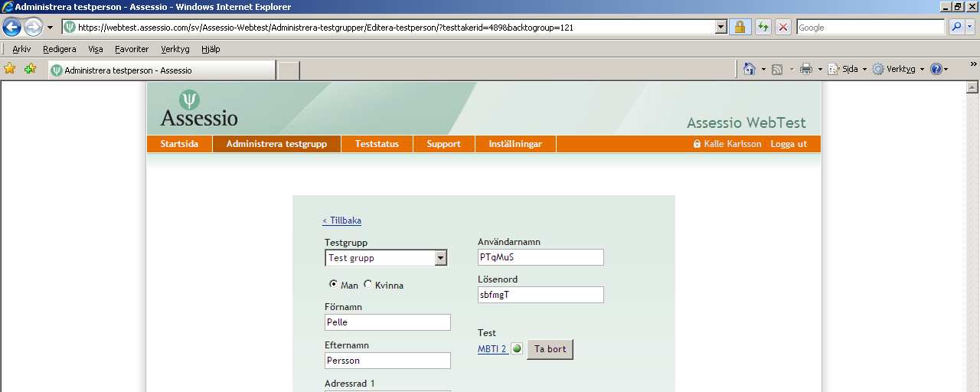Open the Verktyg gear toolbar menu
This screenshot has height=392, width=980.
898,69
